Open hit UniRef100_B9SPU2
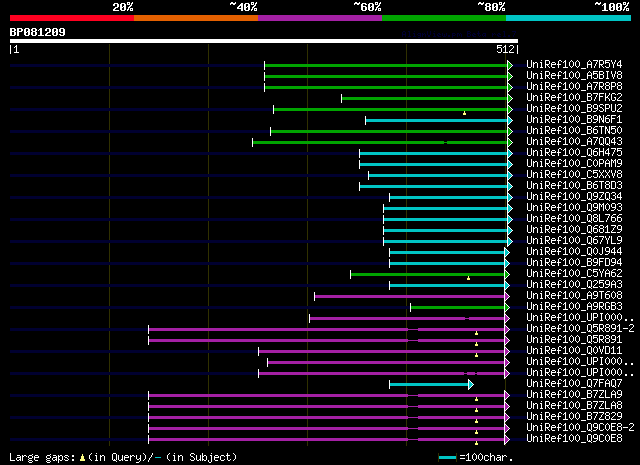 pyautogui.click(x=574, y=109)
